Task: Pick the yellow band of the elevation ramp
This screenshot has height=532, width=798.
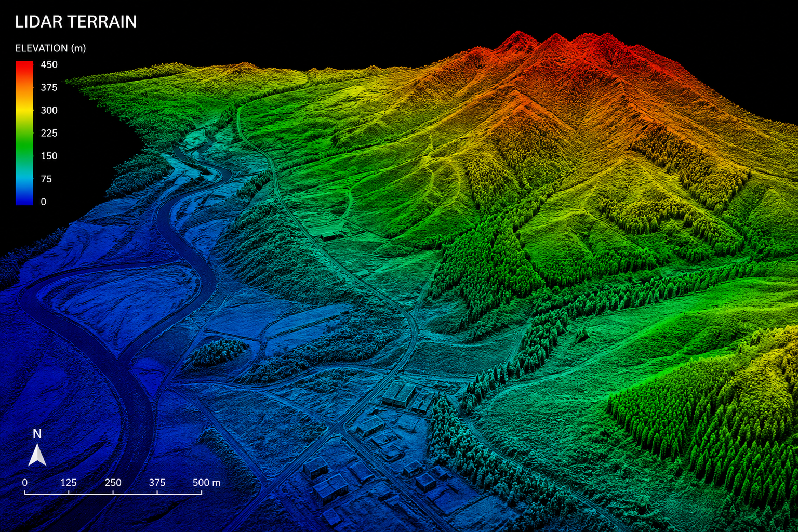Action: coord(24,110)
